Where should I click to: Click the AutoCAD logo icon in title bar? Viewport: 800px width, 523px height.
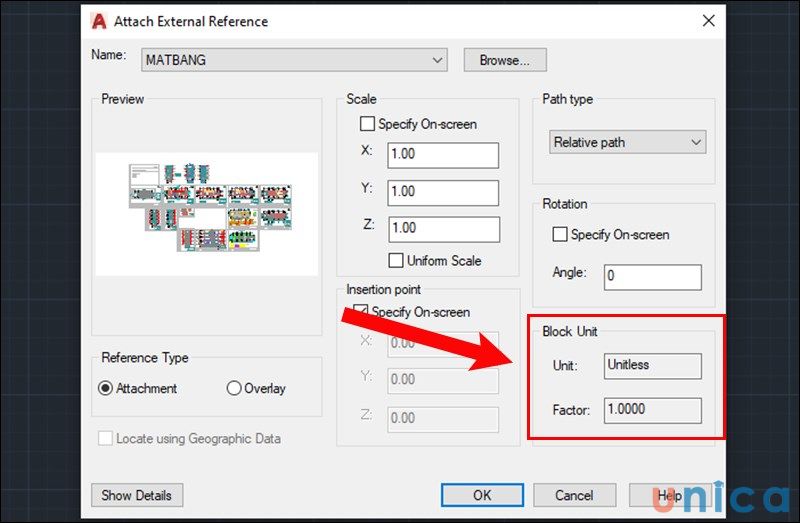pyautogui.click(x=98, y=21)
